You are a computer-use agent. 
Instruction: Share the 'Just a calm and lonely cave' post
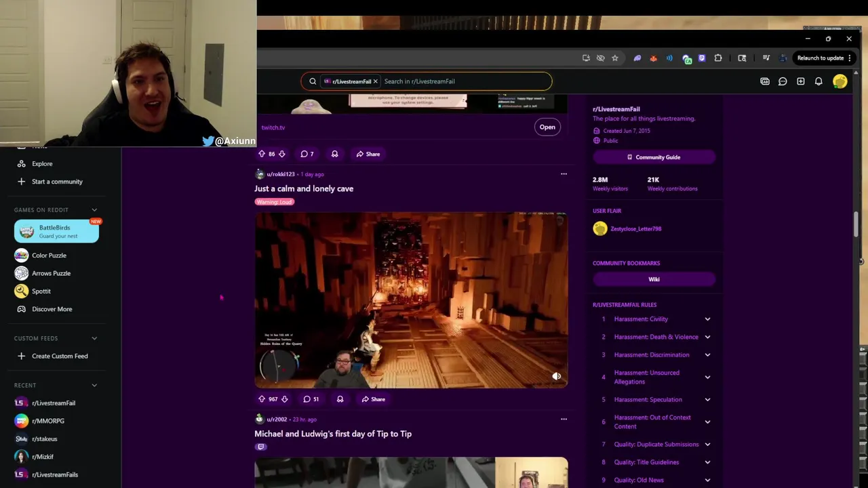click(373, 399)
